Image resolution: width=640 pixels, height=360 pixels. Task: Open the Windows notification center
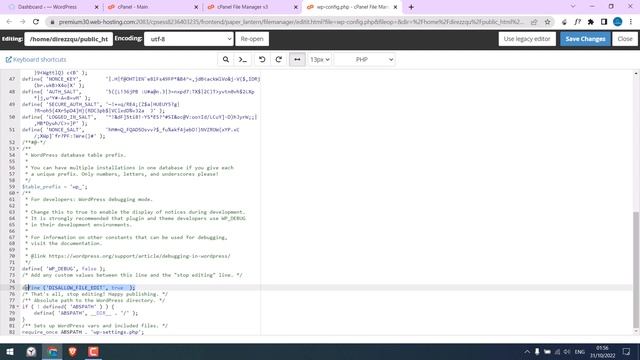coord(626,351)
